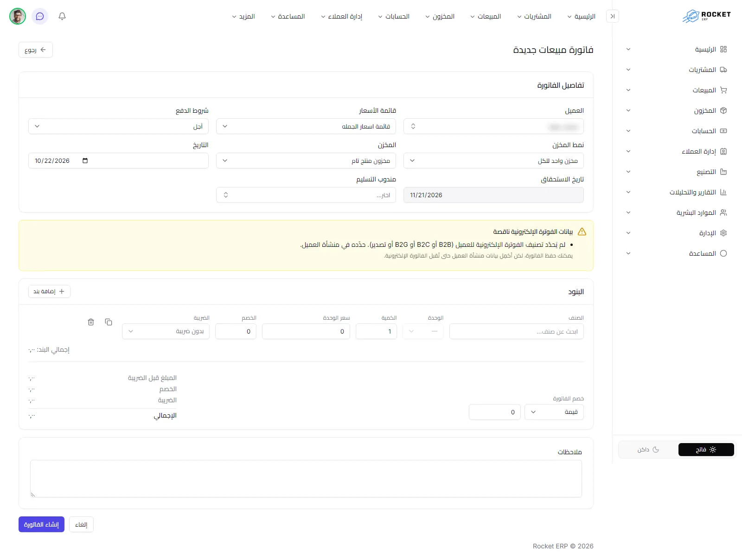Click إنشاء الفاتورة to create invoice
This screenshot has height=560, width=742.
tap(41, 524)
